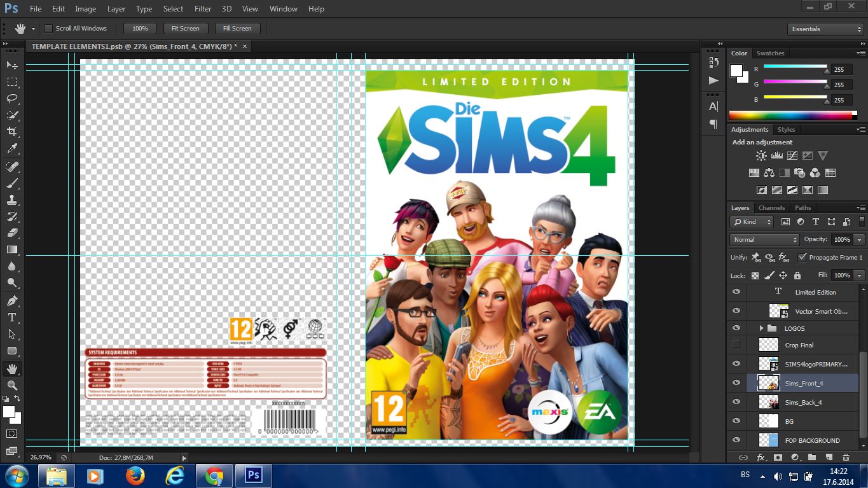The height and width of the screenshot is (488, 868).
Task: Open Firefox from the taskbar
Action: tap(135, 476)
